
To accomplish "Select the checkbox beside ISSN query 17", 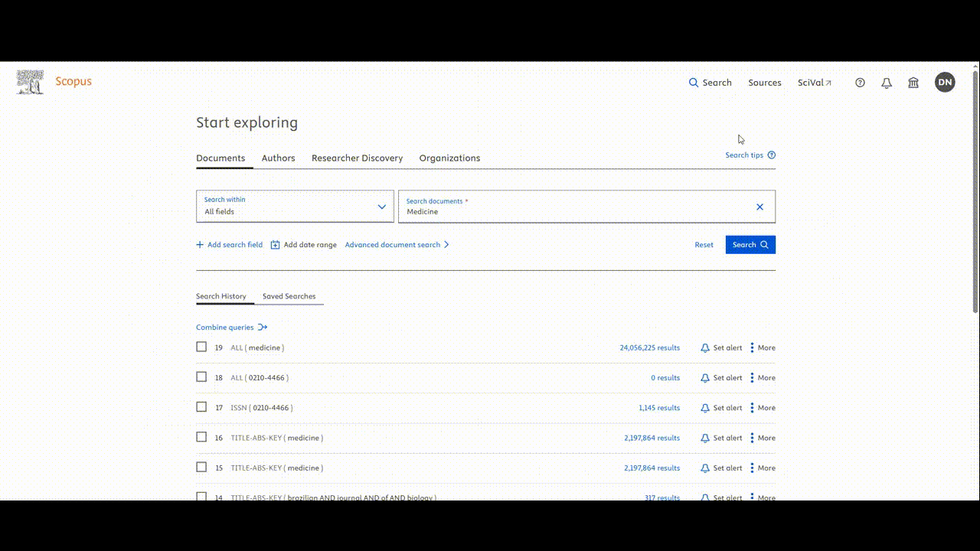I will (x=201, y=406).
